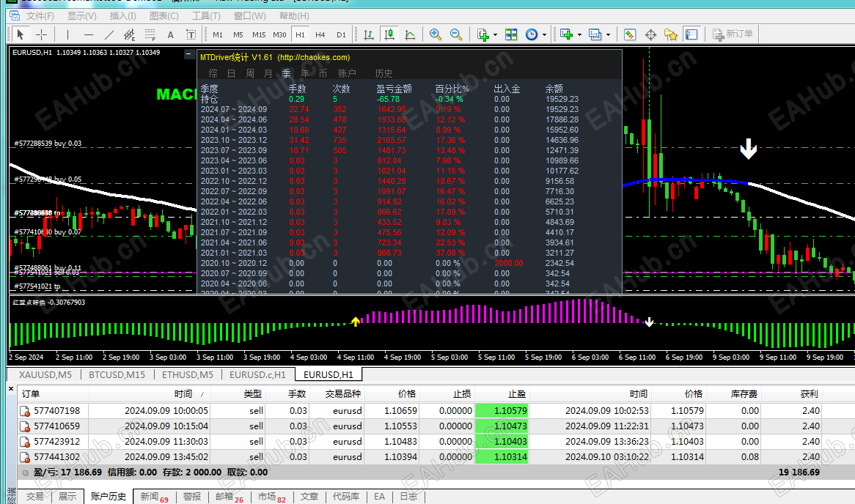855x504 pixels.
Task: Select order 577423912 in history list
Action: point(57,442)
